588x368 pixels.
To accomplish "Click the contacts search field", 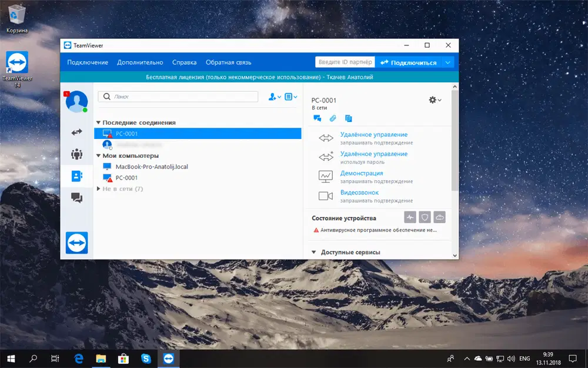I will 178,97.
